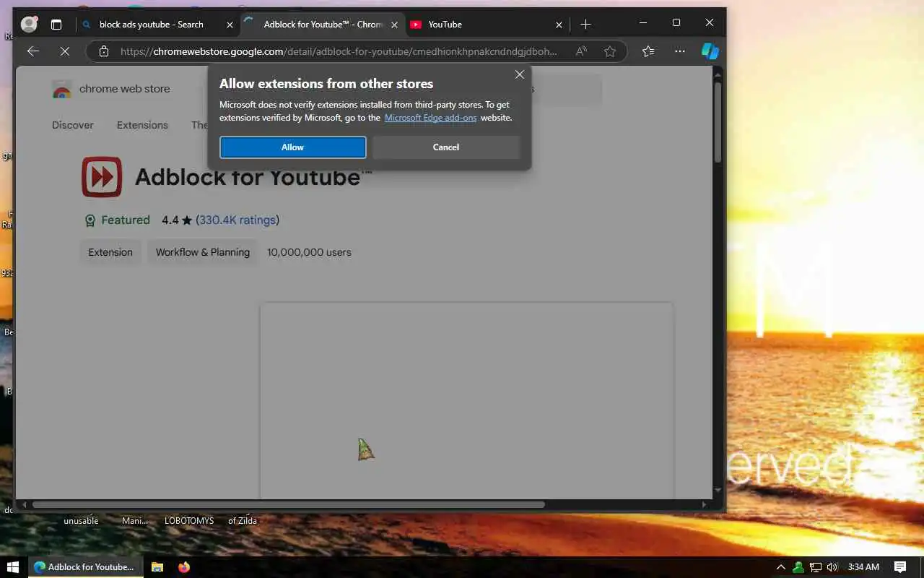Image resolution: width=924 pixels, height=578 pixels.
Task: Launch Firefox from the taskbar
Action: click(184, 567)
